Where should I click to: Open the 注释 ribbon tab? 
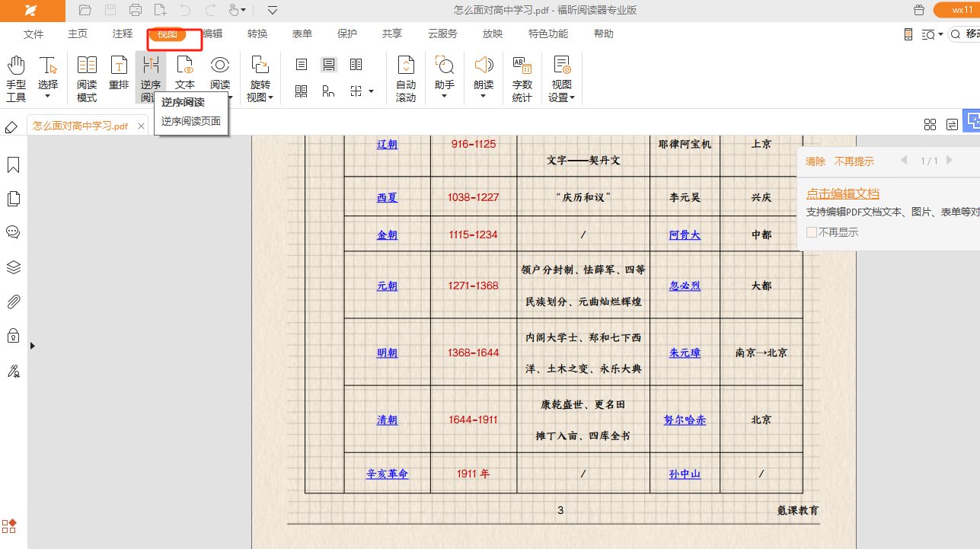click(122, 34)
